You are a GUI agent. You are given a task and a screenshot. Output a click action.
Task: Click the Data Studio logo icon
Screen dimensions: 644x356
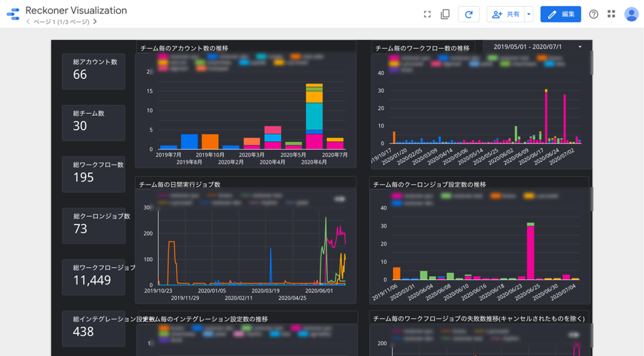click(x=12, y=14)
